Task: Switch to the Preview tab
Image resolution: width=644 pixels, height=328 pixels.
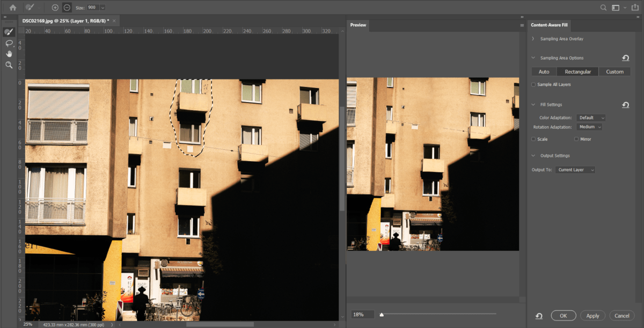Action: coord(358,25)
